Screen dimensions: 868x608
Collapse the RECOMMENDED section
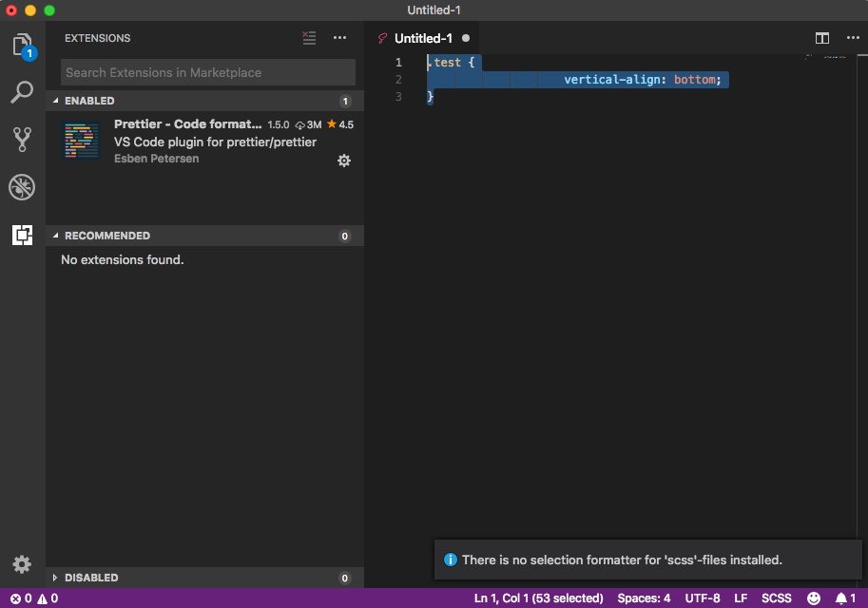coord(105,236)
